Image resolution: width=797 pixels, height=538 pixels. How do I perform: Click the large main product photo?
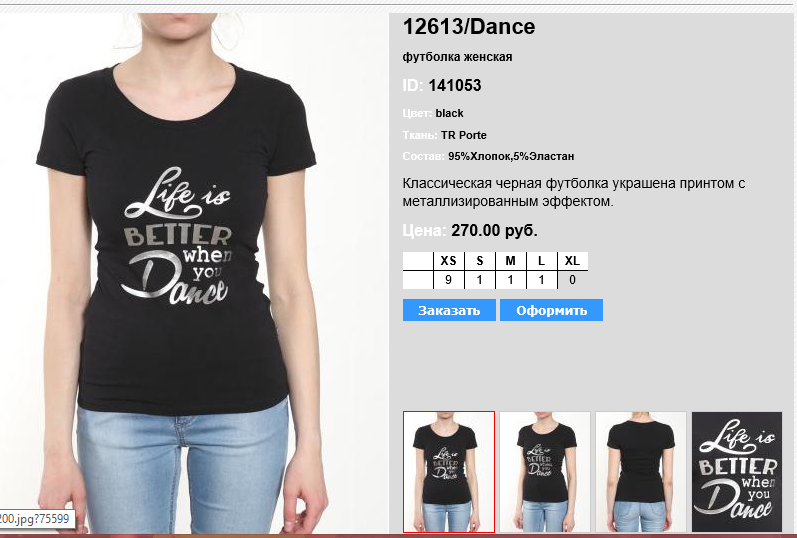click(x=194, y=273)
